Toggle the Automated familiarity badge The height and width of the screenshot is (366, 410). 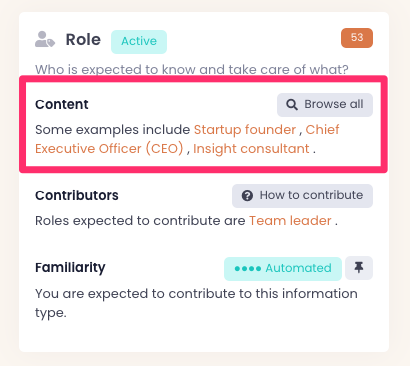pos(283,269)
